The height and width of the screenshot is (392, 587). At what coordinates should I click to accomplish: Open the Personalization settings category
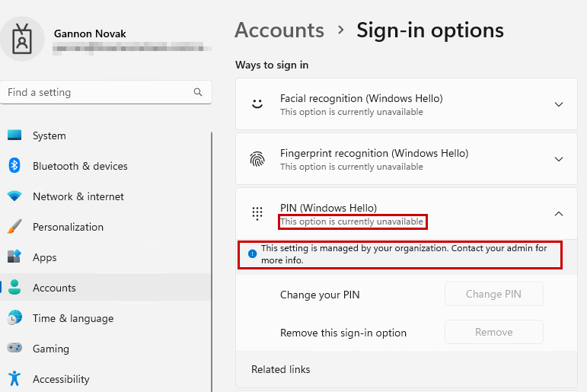[x=68, y=227]
